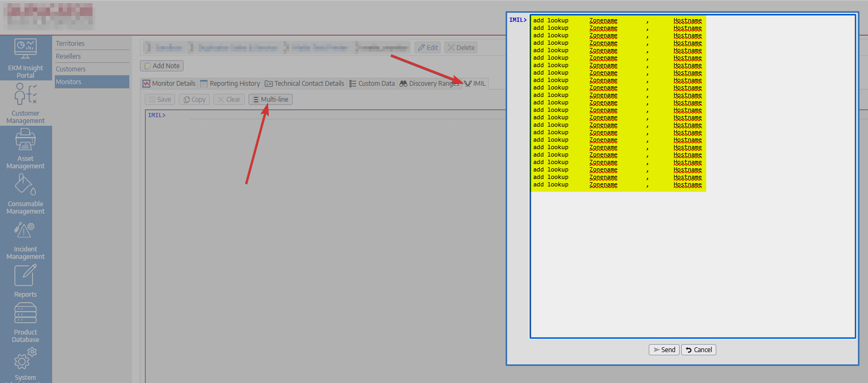Open Product Database icon
The width and height of the screenshot is (868, 383).
(x=26, y=314)
